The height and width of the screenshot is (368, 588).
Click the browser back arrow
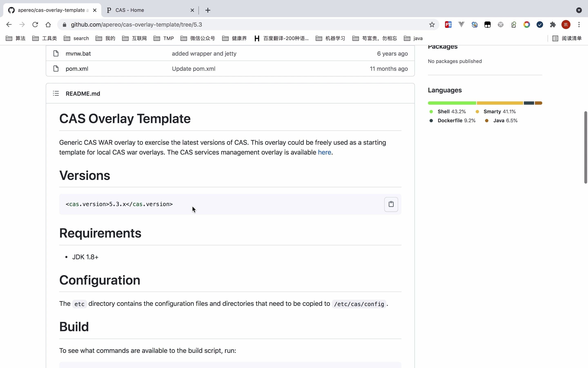coord(9,25)
